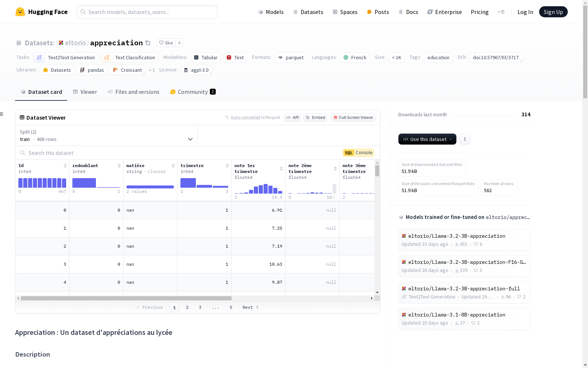Click Log In
Viewport: 588px width, 368px height.
coord(525,12)
